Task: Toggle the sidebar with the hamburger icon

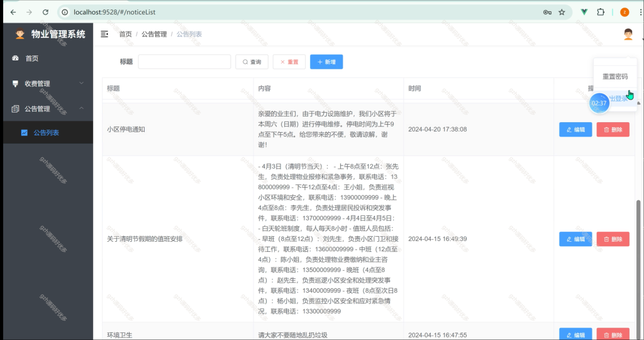Action: point(104,34)
